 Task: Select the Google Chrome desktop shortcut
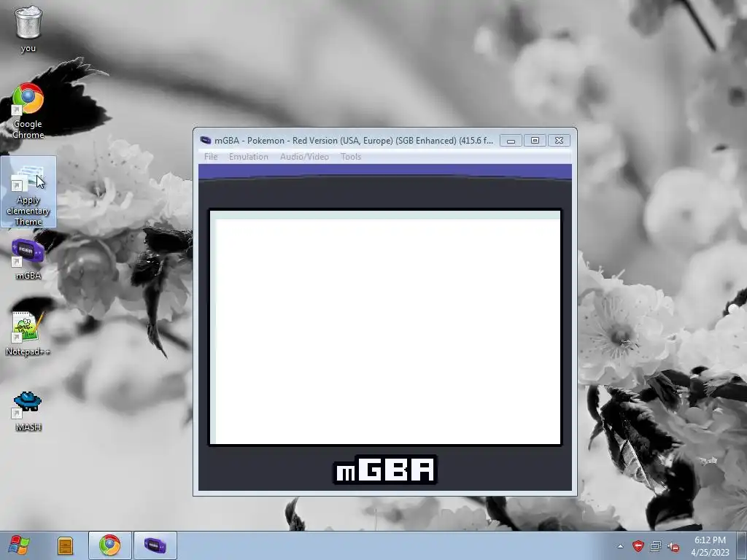coord(28,111)
